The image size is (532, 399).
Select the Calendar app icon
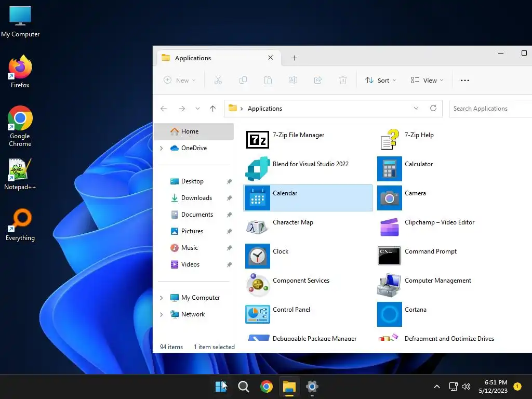[258, 198]
